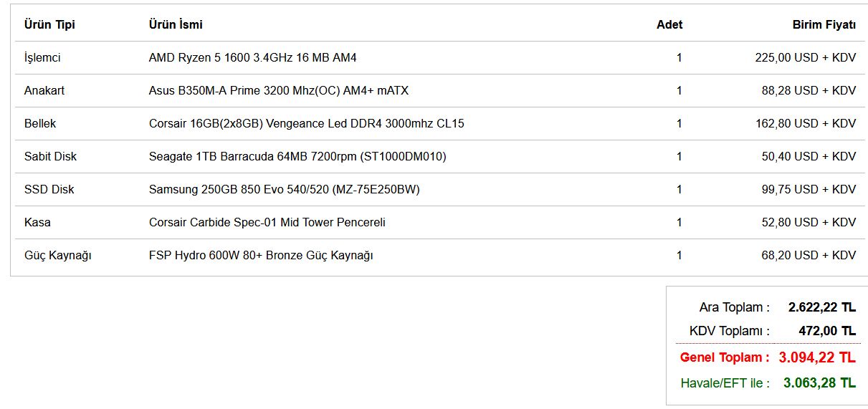Select the 162,80 USD + KDV price

tap(805, 123)
